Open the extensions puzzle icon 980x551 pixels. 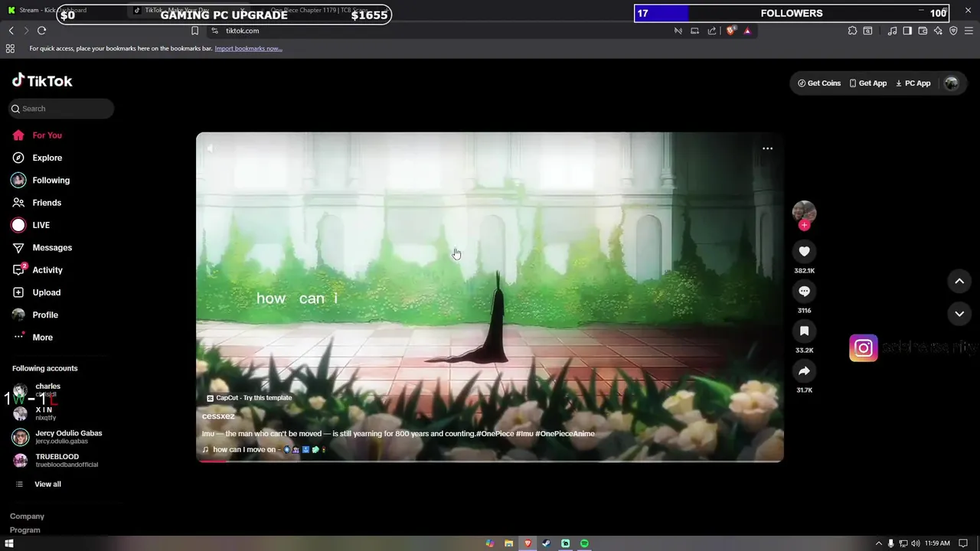pyautogui.click(x=852, y=31)
